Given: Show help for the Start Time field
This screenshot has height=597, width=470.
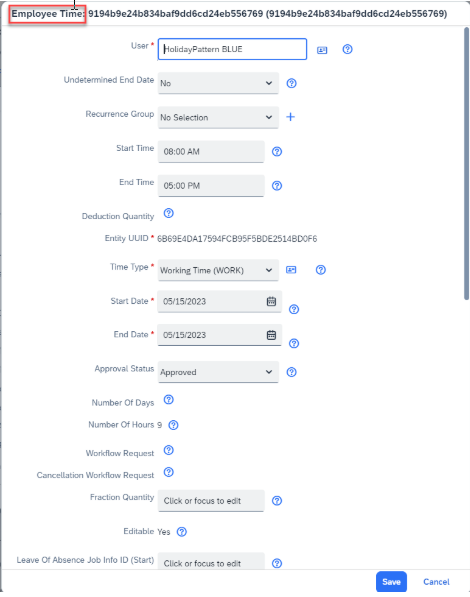Looking at the screenshot, I should (x=277, y=152).
